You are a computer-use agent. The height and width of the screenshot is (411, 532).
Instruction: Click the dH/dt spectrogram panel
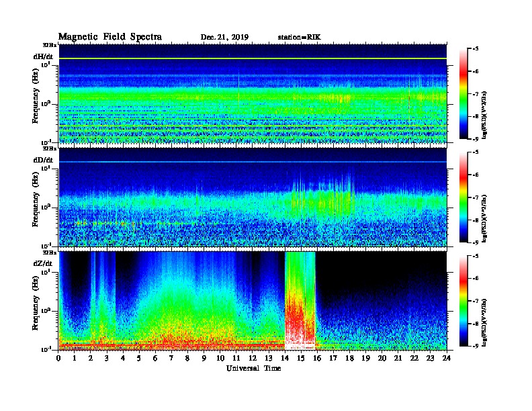click(253, 93)
